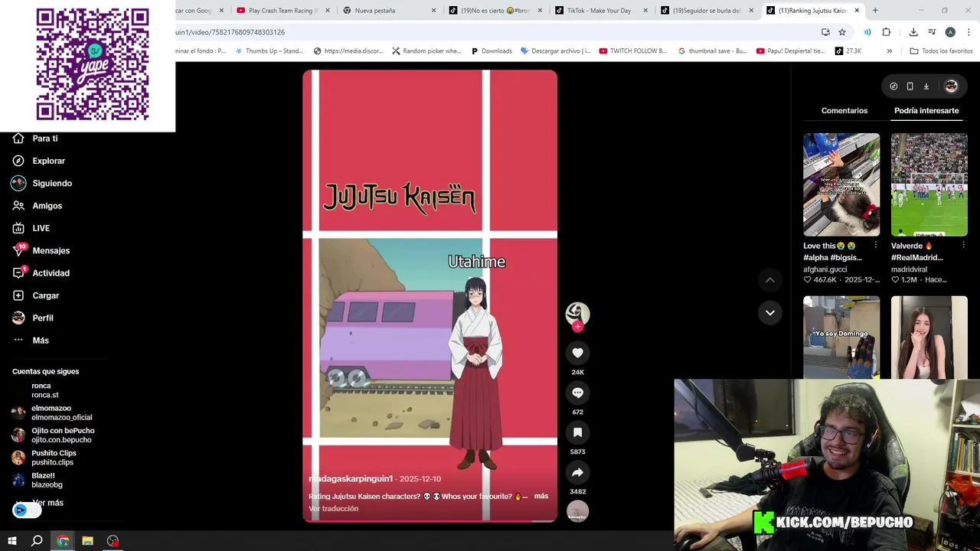Share the video using the arrow icon
Image resolution: width=980 pixels, height=551 pixels.
577,472
